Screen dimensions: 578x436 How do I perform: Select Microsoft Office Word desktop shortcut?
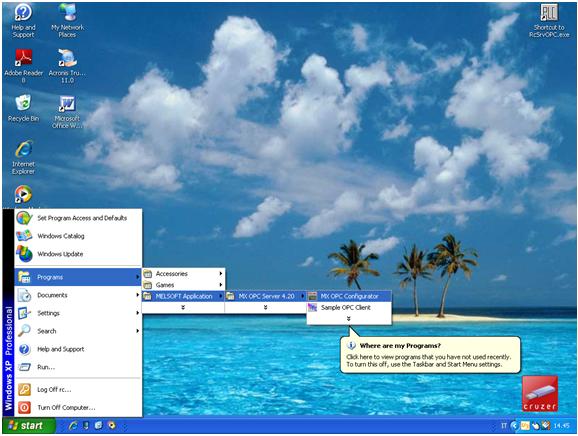(x=67, y=112)
